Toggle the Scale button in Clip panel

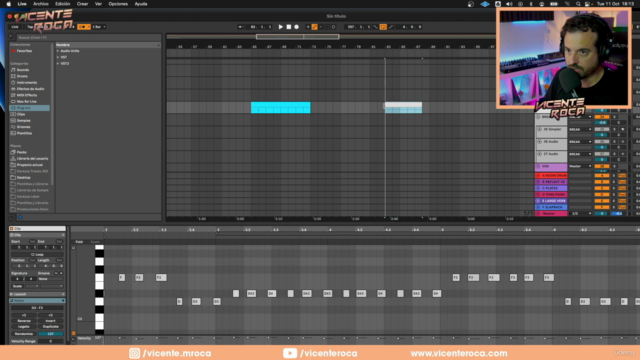(18, 286)
